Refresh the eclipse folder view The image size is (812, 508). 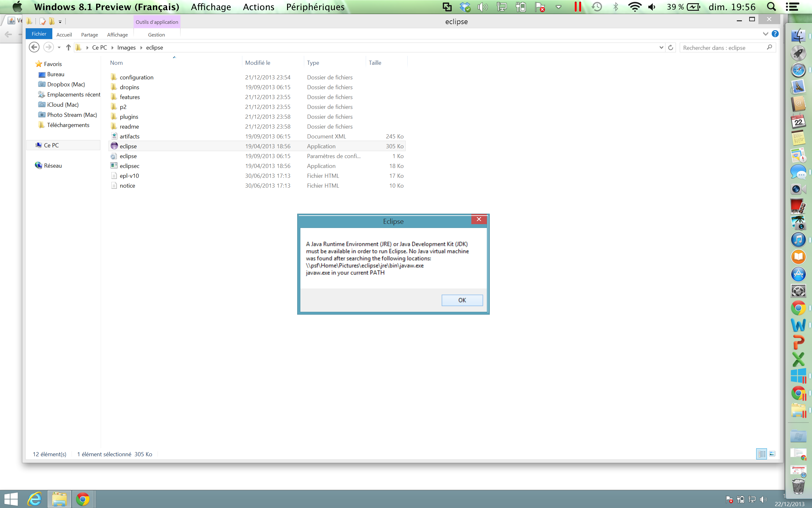pos(671,47)
